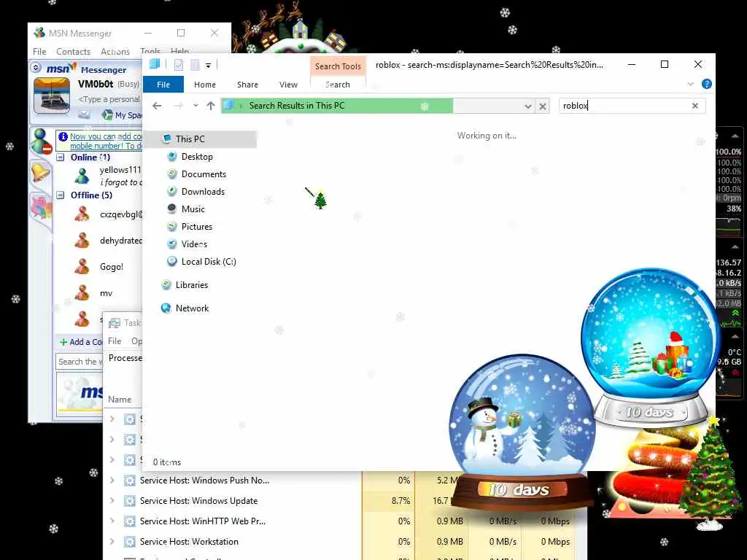Select the Service Host: Windows Update gear icon
Viewport: 747px width, 560px height.
pyautogui.click(x=130, y=501)
